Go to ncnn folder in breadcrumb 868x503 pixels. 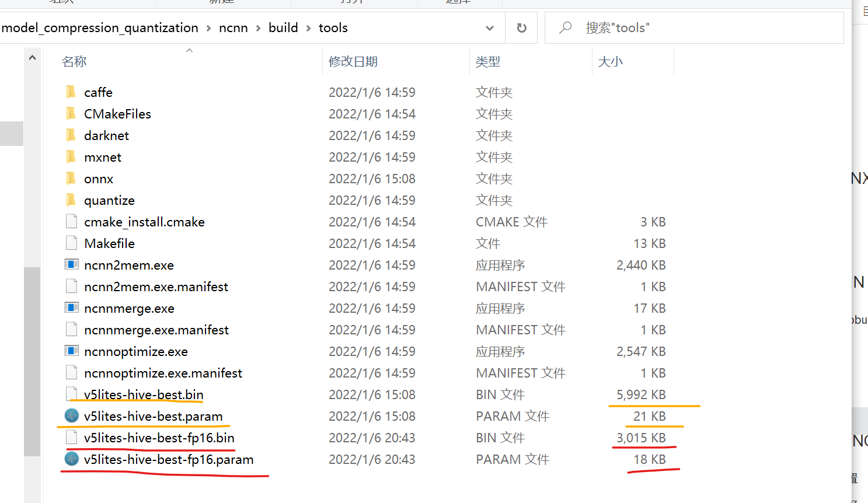coord(233,28)
